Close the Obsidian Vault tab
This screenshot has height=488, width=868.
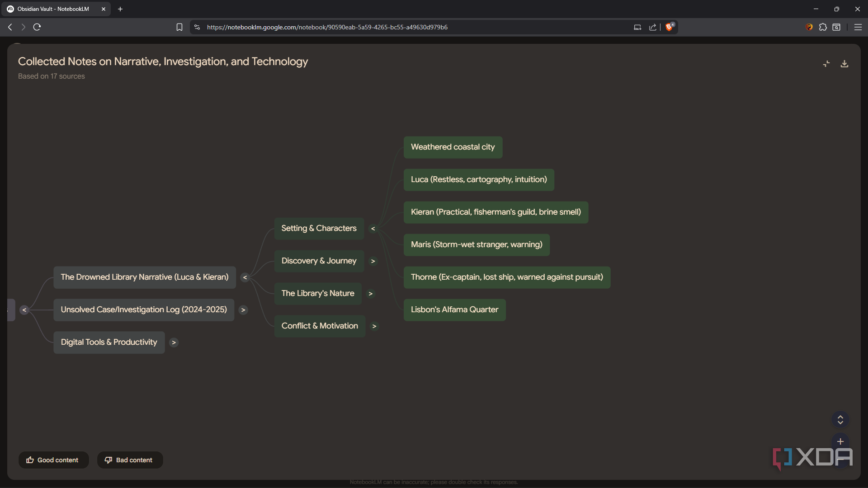(x=103, y=9)
